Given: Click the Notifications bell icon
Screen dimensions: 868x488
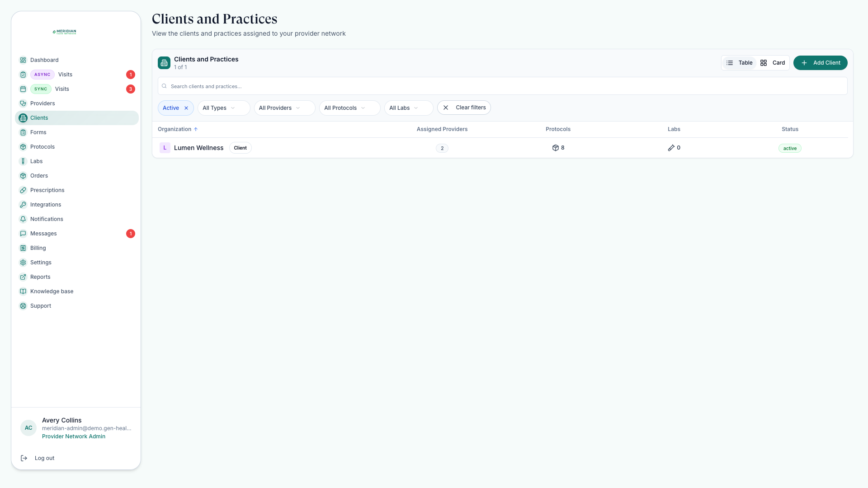Looking at the screenshot, I should 23,219.
